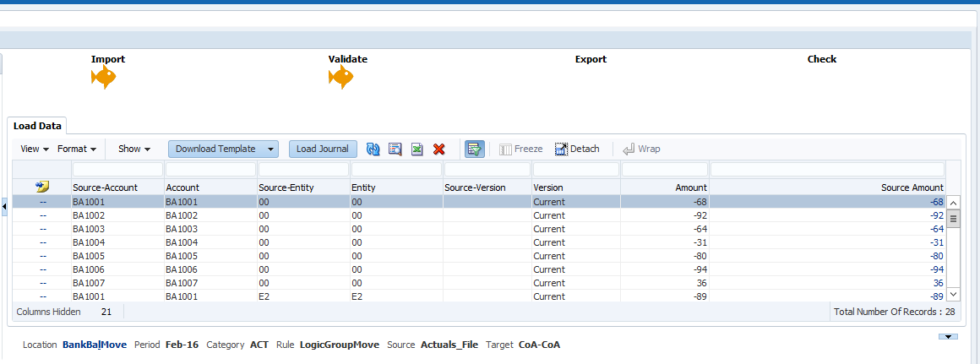
Task: Click the Load Journal button
Action: point(323,149)
